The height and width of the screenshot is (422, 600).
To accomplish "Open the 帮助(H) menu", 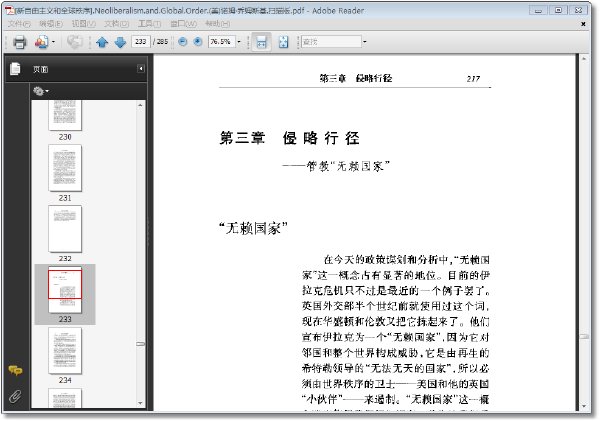I will (x=217, y=24).
